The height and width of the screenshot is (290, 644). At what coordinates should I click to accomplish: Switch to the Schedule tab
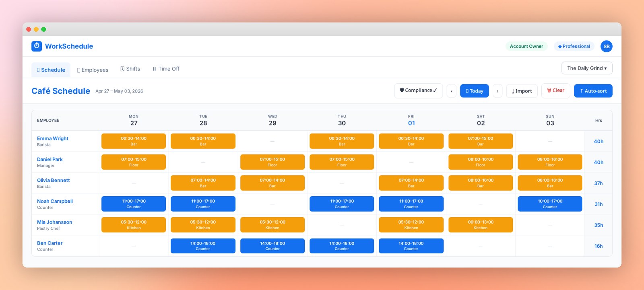pyautogui.click(x=51, y=70)
